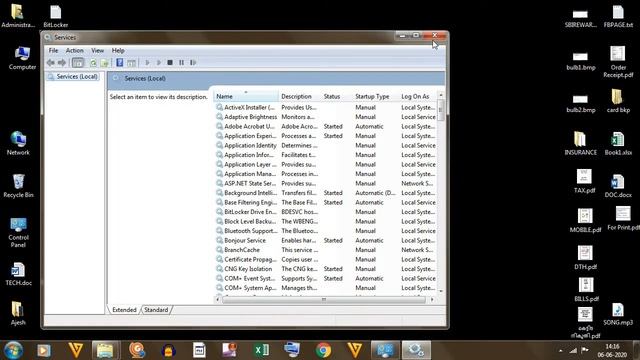Open the Windows Start button

pyautogui.click(x=13, y=350)
